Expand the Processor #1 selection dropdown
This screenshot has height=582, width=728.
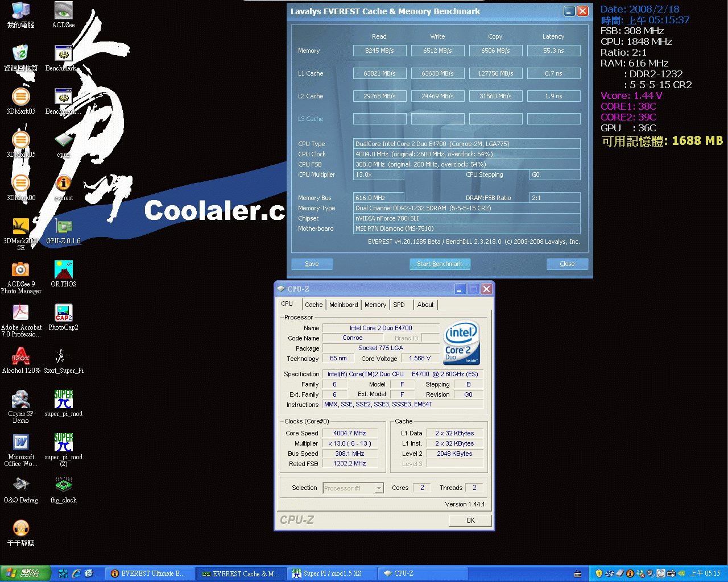coord(379,488)
